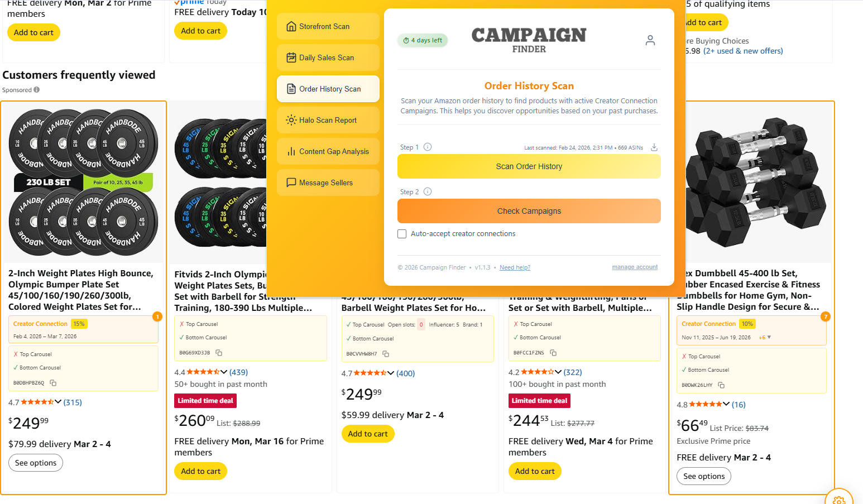Click the Content Gap Analysis chart icon
Image resolution: width=863 pixels, height=504 pixels.
coord(290,151)
